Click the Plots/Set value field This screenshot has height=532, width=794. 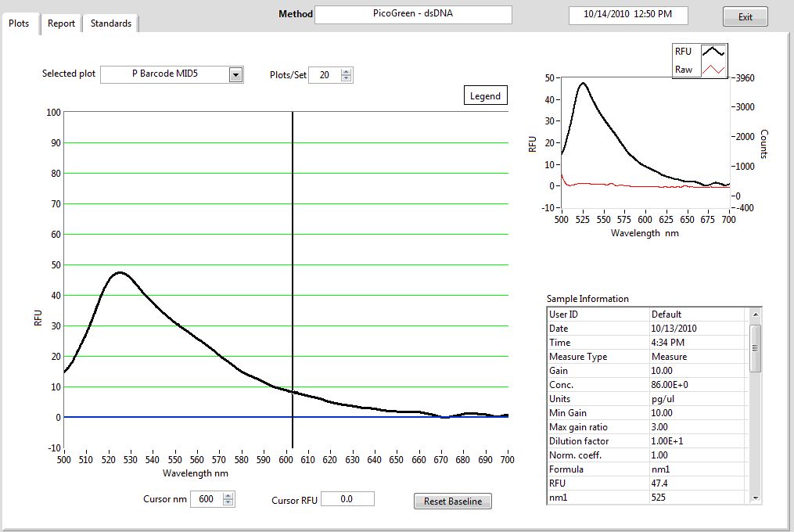pyautogui.click(x=325, y=75)
